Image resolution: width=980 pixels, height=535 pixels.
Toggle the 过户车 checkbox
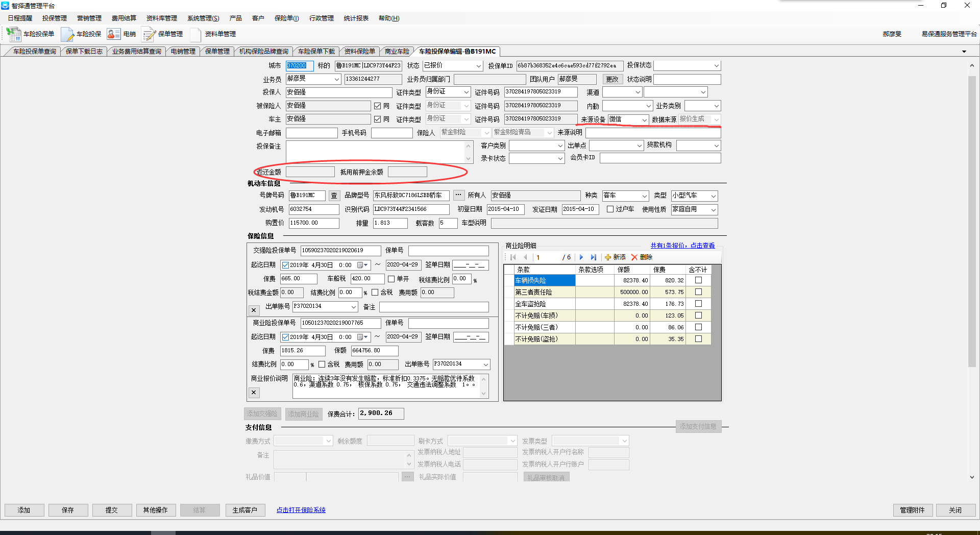(x=610, y=209)
